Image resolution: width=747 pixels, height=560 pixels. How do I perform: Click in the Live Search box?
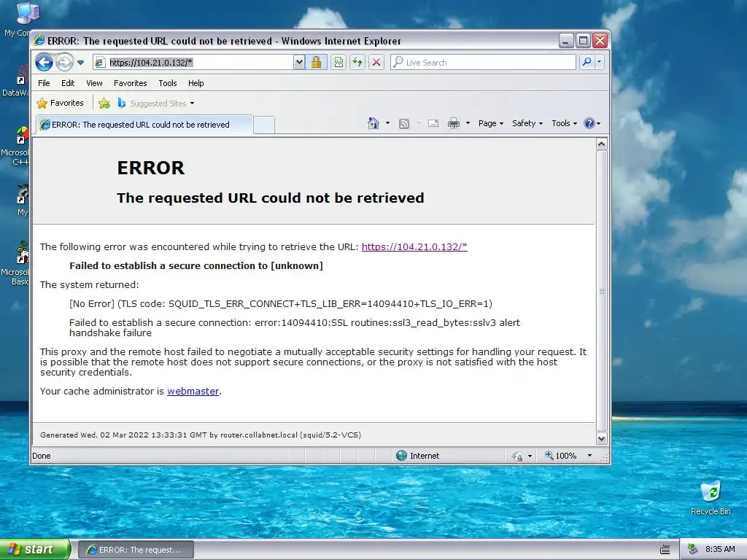[484, 63]
